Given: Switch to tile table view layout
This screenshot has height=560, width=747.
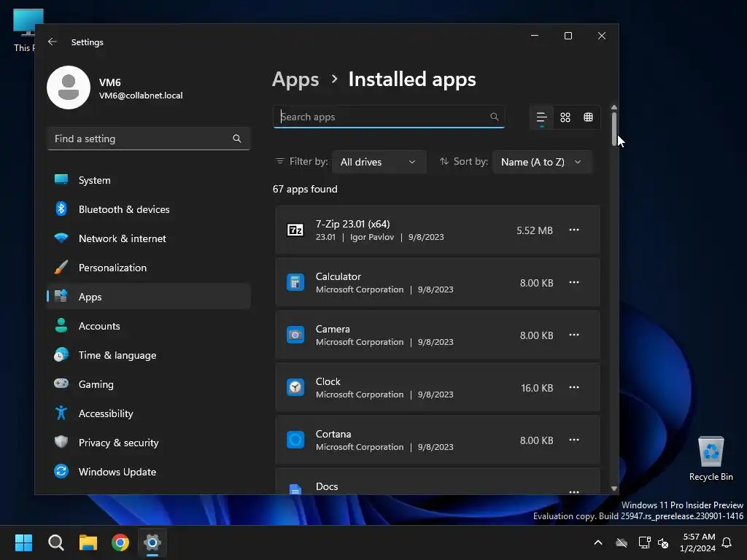Looking at the screenshot, I should pos(589,117).
